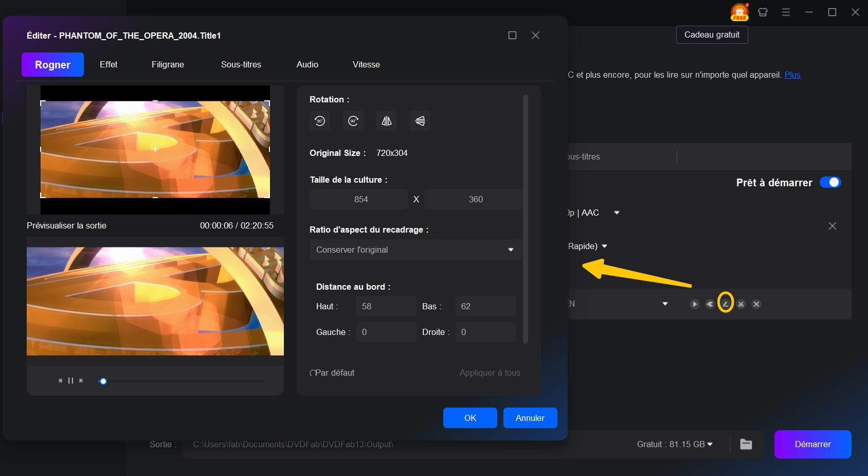This screenshot has width=868, height=476.
Task: Open the Plus link
Action: [792, 75]
